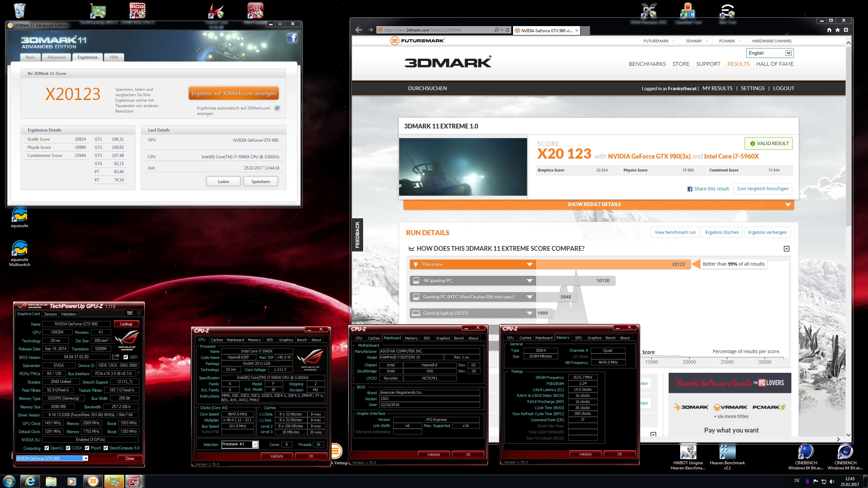This screenshot has height=488, width=868.
Task: Click the volume speaker tray icon
Action: 832,482
